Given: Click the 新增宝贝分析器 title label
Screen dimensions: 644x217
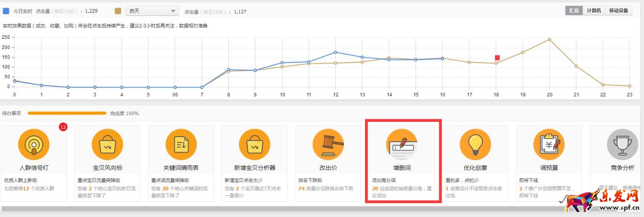Looking at the screenshot, I should coord(255,168).
